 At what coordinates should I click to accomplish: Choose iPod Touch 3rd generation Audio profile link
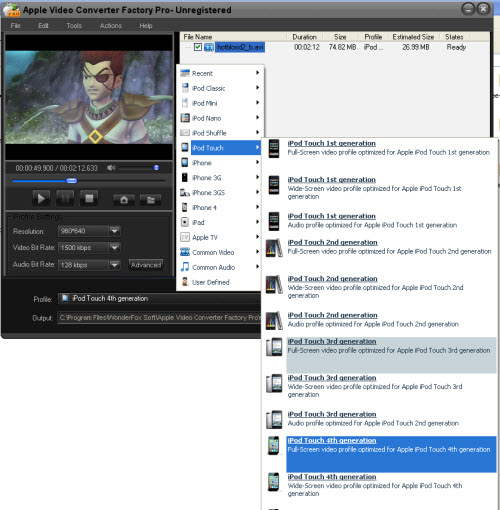332,414
